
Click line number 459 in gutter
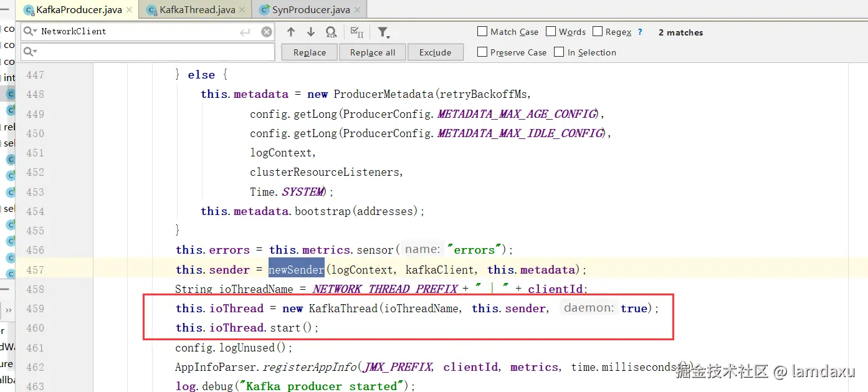point(35,308)
